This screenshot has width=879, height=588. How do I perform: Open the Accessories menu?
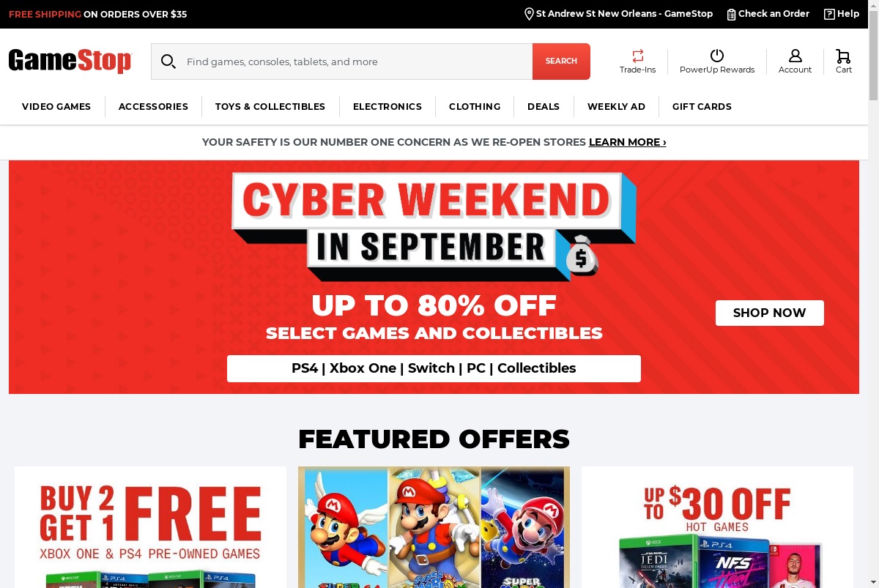point(153,106)
